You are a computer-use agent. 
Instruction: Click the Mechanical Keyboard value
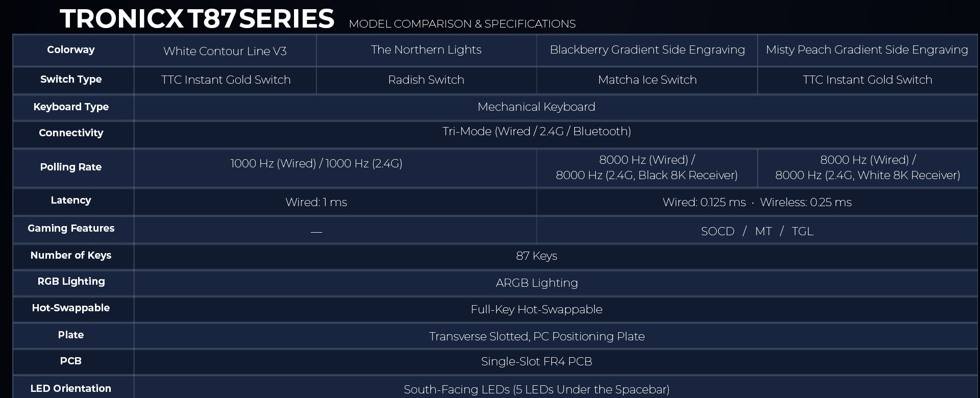536,107
